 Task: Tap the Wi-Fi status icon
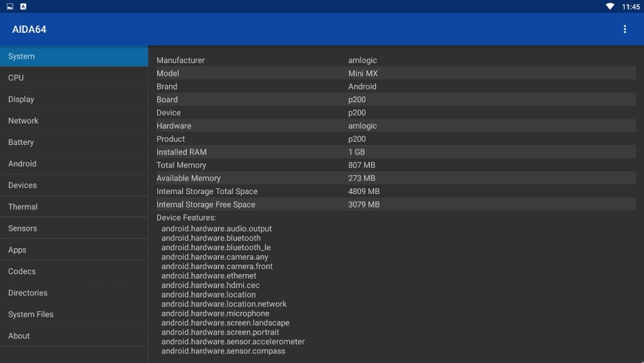click(610, 6)
